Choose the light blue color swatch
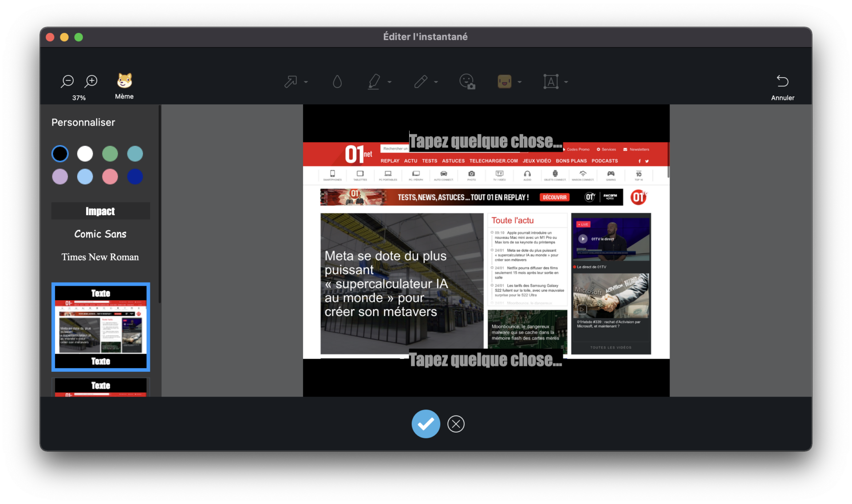852x504 pixels. 85,177
